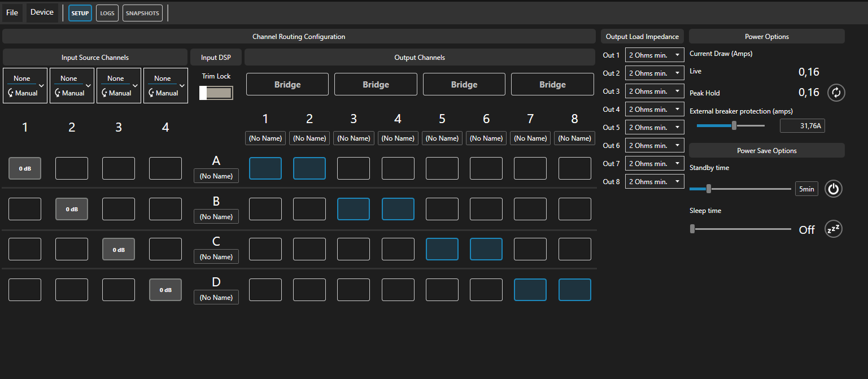Click the sleep zzz icon button
This screenshot has width=868, height=379.
click(834, 229)
